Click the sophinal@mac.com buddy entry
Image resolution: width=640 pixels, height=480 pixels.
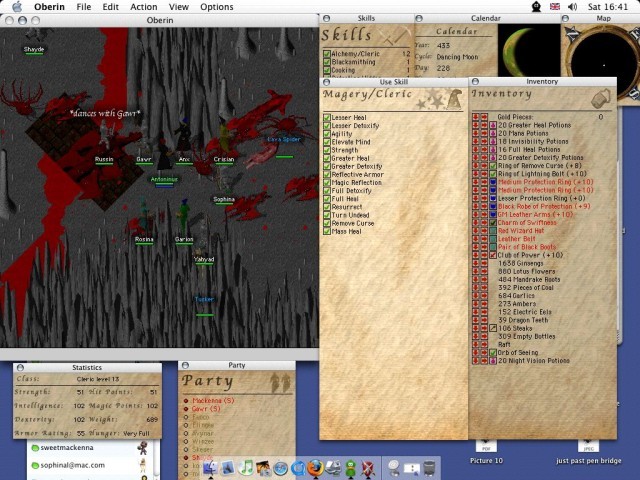[x=73, y=465]
